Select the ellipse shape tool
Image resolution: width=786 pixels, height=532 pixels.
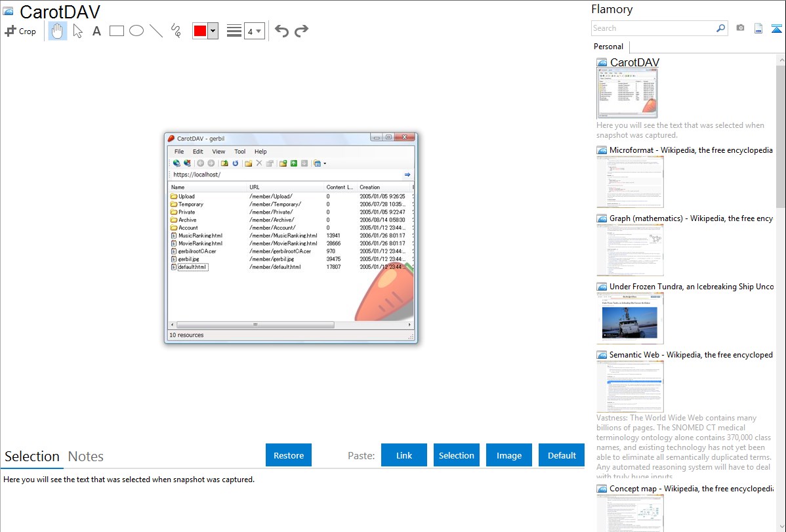coord(136,31)
